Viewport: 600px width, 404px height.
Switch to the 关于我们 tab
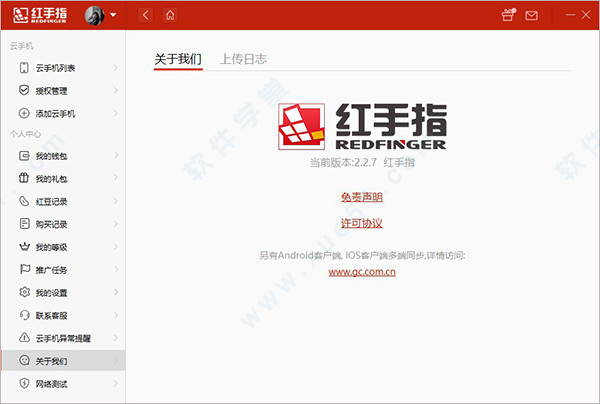(x=178, y=59)
